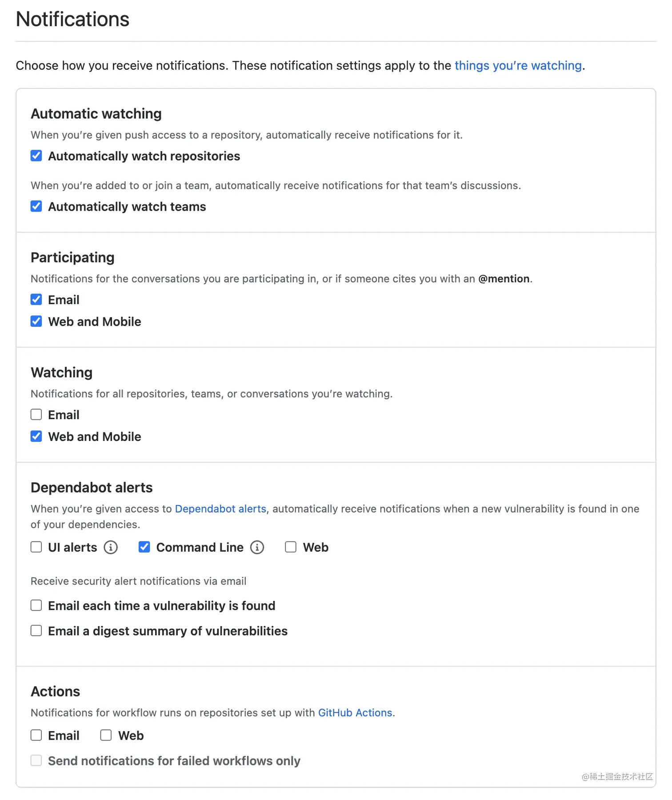Screen dimensions: 672x800
Task: Check Web notifications under Actions
Action: pyautogui.click(x=106, y=735)
